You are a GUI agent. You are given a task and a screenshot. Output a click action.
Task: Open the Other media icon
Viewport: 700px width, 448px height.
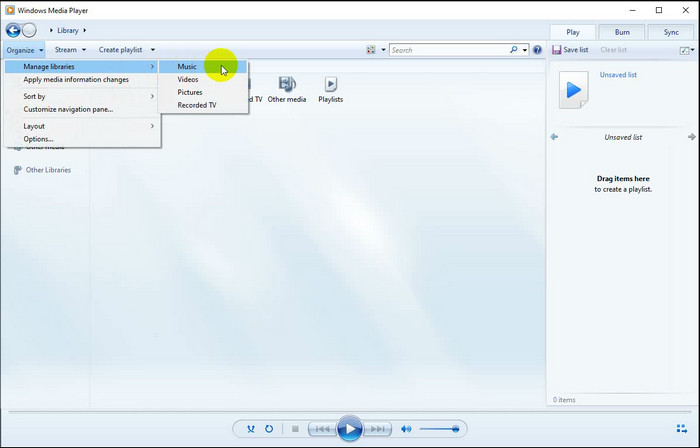286,89
